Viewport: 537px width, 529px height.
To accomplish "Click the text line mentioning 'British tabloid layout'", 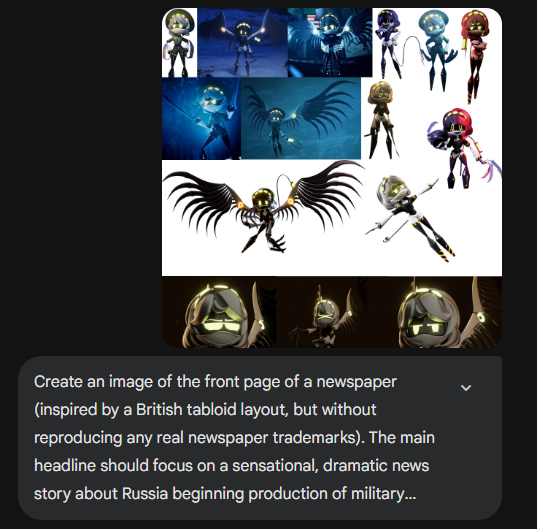I will (x=205, y=410).
